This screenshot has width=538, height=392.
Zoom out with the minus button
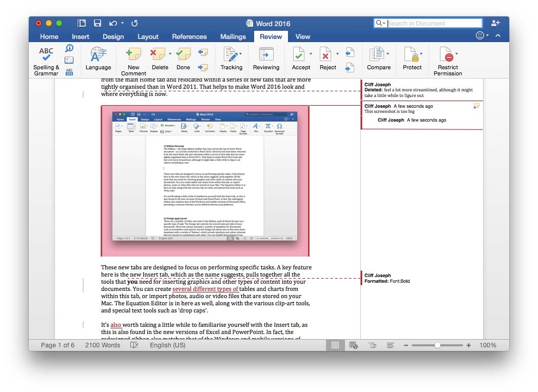click(406, 345)
